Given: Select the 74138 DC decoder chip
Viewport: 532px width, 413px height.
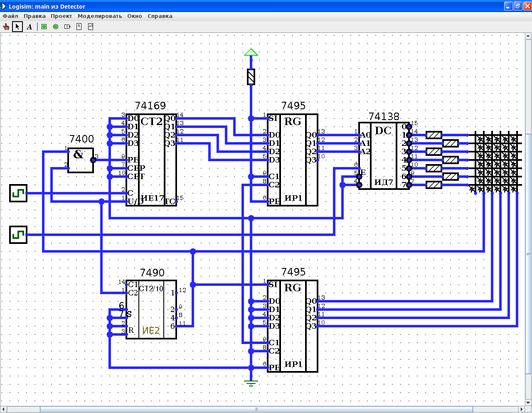Looking at the screenshot, I should [x=384, y=156].
